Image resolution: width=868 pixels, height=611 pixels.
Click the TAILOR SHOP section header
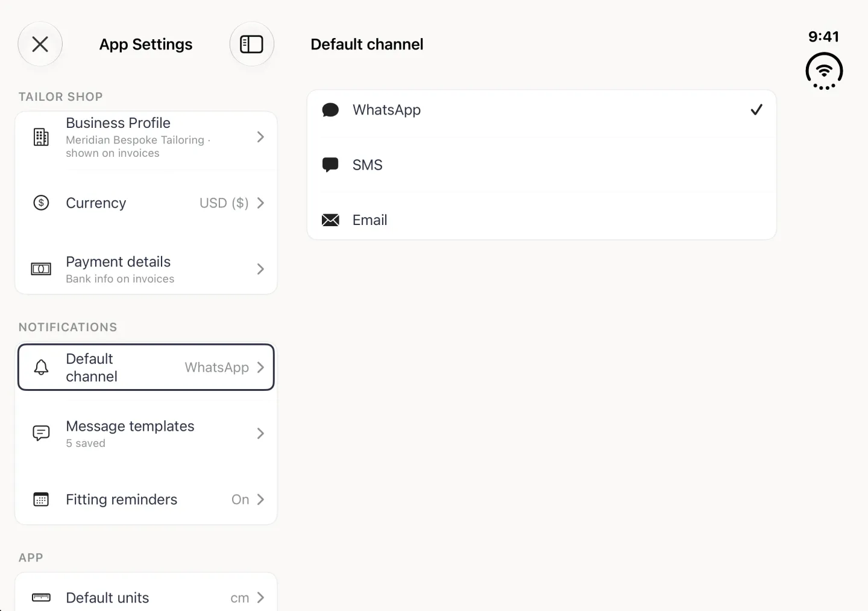(61, 97)
